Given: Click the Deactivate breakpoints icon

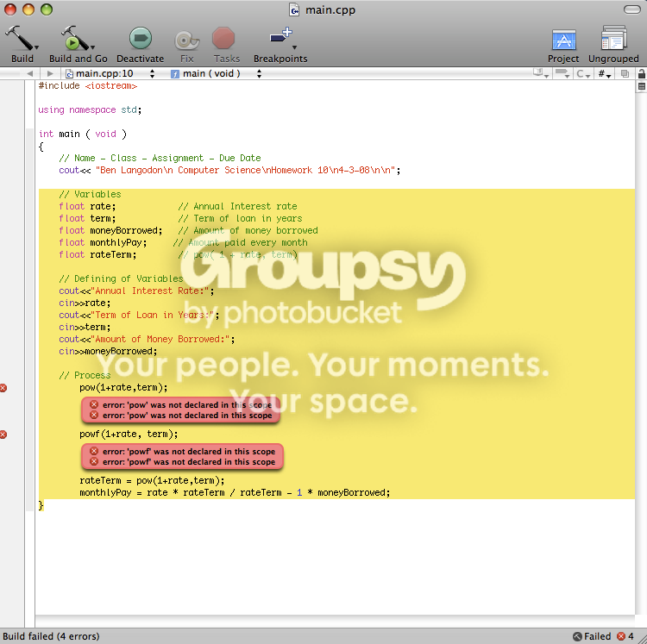Looking at the screenshot, I should [141, 38].
